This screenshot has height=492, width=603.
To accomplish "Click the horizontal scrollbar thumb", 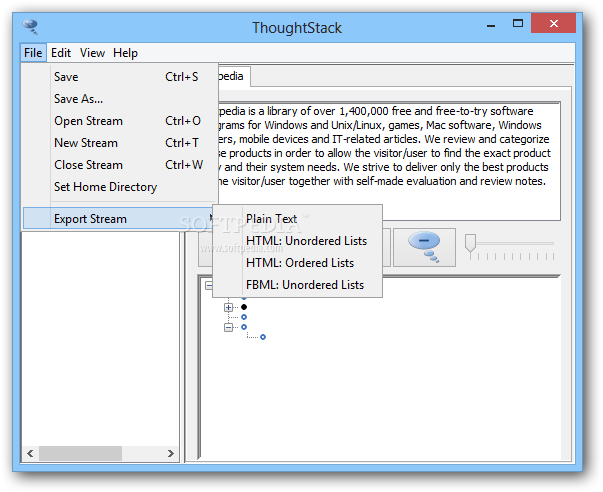I will [x=80, y=454].
